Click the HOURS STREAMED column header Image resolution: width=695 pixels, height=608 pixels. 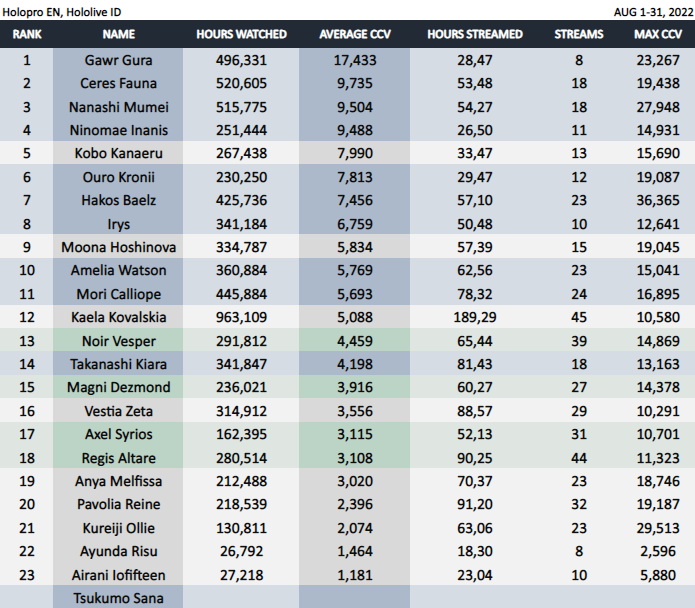475,34
